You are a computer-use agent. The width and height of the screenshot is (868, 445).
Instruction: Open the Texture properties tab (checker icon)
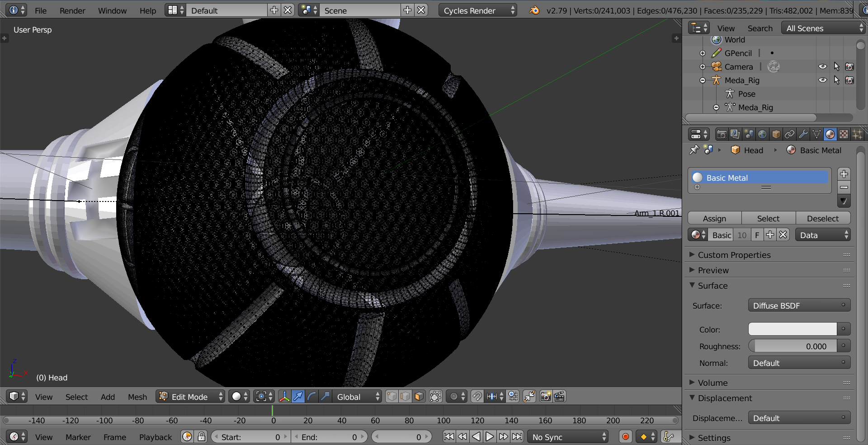(844, 134)
